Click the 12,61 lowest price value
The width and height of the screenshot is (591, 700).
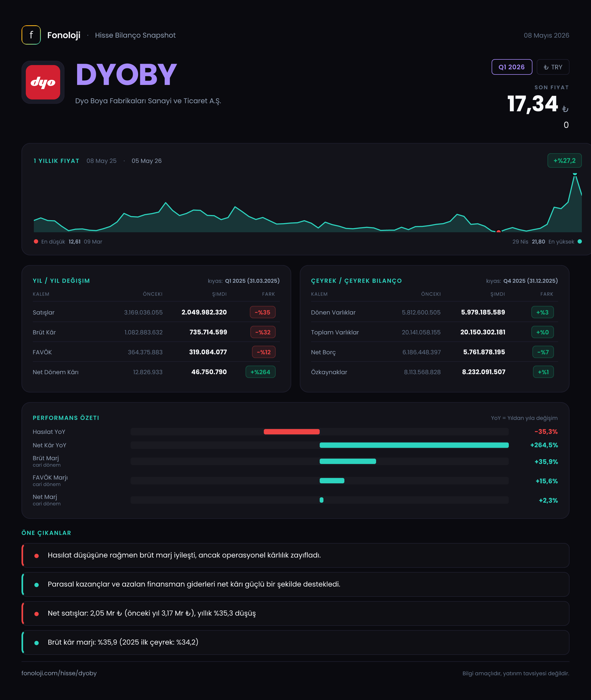[x=74, y=242]
